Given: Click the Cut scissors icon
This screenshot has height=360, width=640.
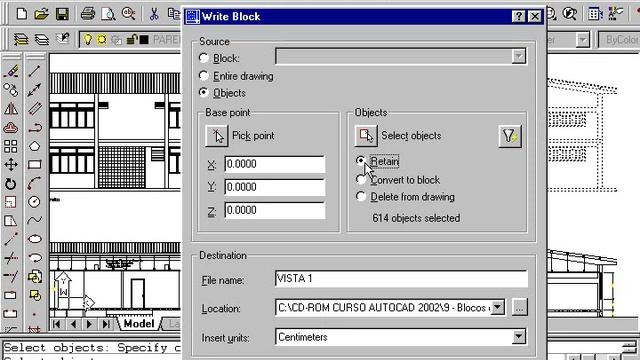Looking at the screenshot, I should click(153, 14).
